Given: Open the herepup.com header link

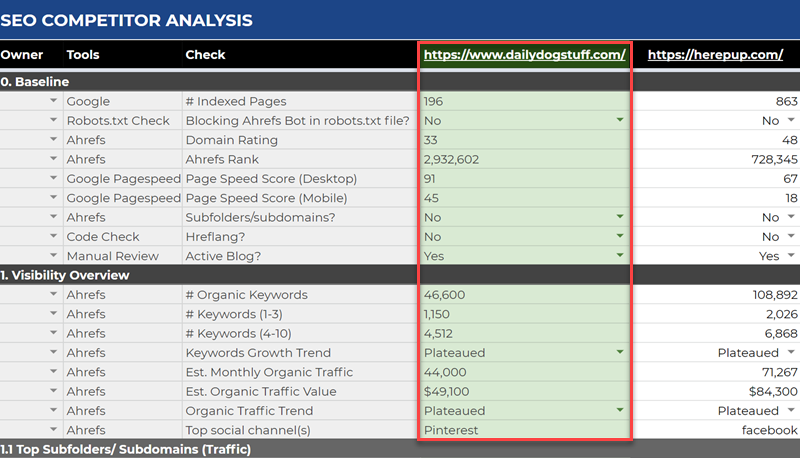Looking at the screenshot, I should 714,55.
